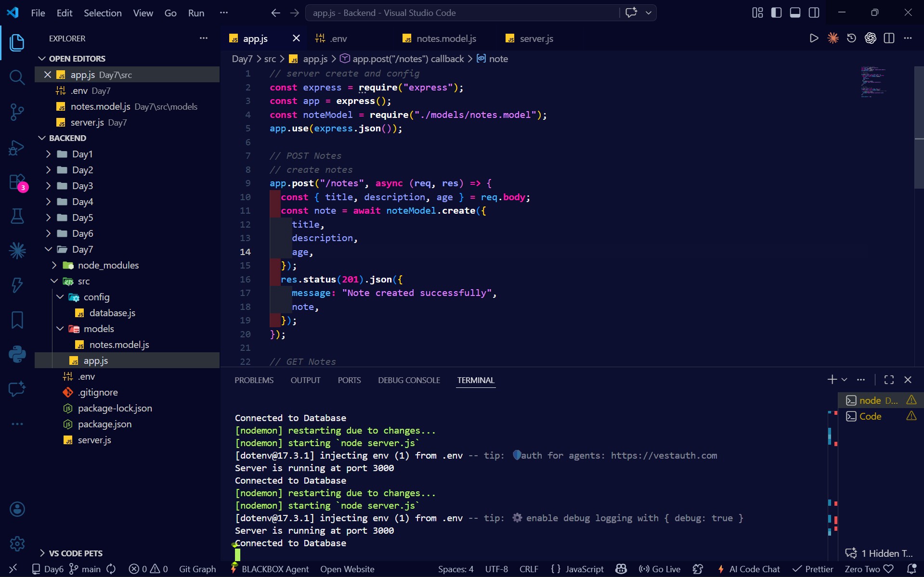Click the Prettier status bar button

[813, 569]
